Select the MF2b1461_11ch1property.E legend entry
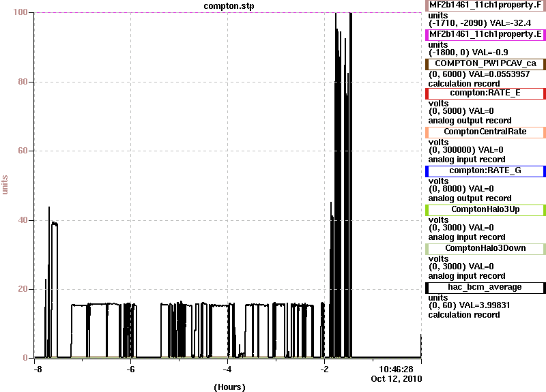Screen dimensions: 546x392 [485, 35]
